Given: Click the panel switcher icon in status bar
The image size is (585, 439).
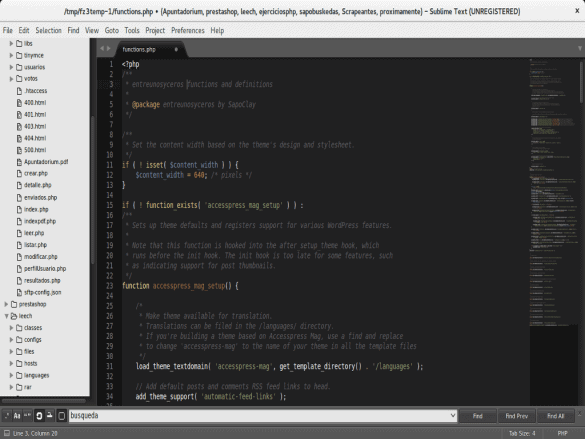Looking at the screenshot, I should 6,433.
